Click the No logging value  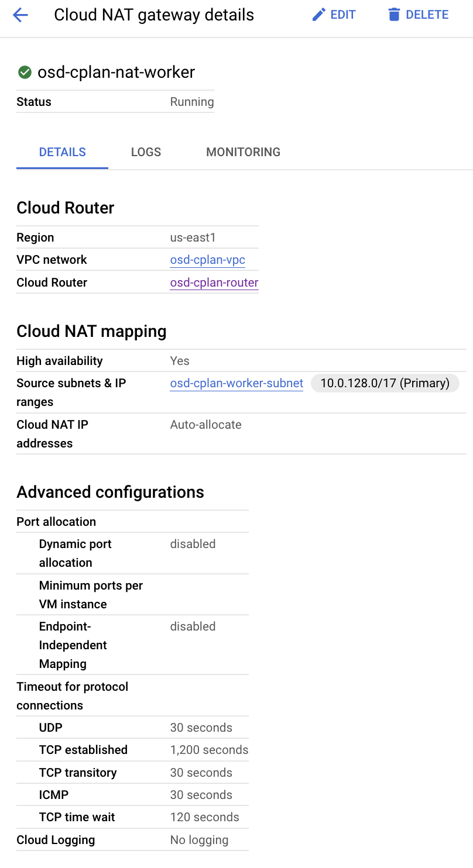click(x=199, y=840)
